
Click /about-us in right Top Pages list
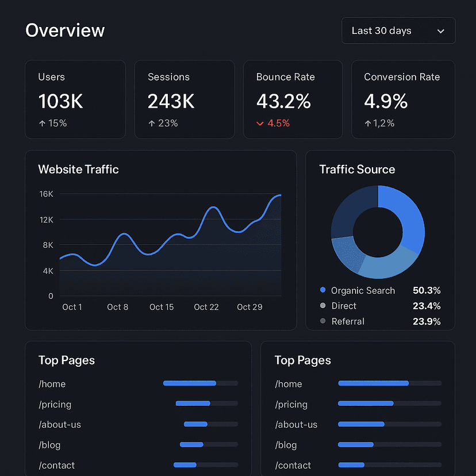[x=296, y=424]
